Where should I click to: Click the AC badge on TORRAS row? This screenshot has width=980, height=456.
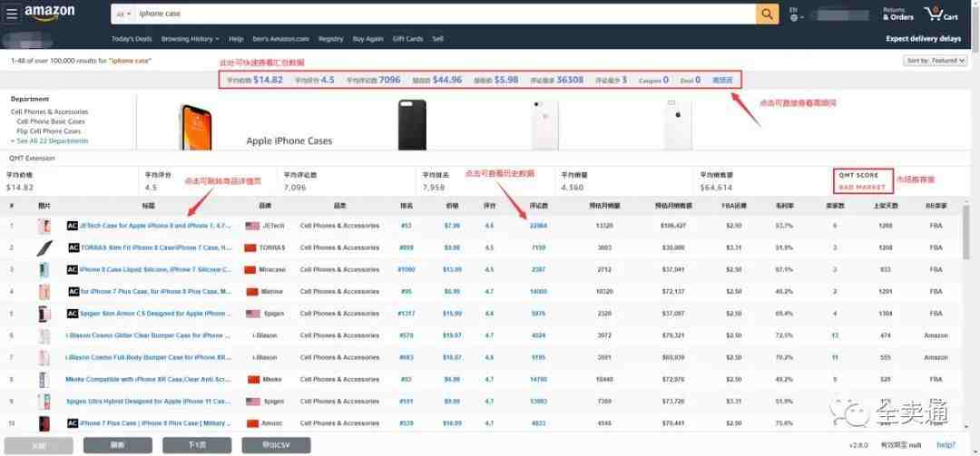(73, 247)
